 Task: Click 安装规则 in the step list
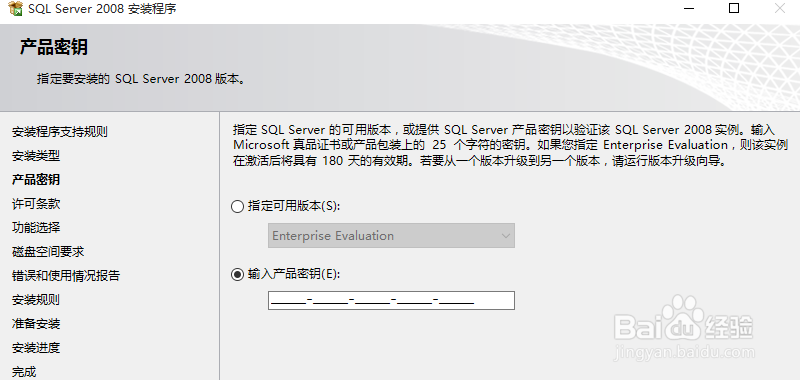pyautogui.click(x=36, y=299)
